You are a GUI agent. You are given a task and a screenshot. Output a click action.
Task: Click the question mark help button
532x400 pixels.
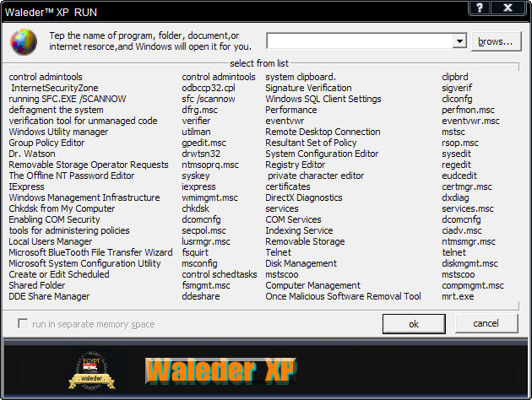coord(480,8)
